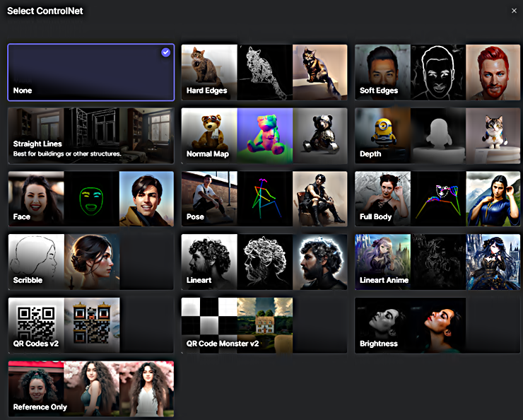523x420 pixels.
Task: Select Straight Lines for buildings
Action: [x=90, y=136]
